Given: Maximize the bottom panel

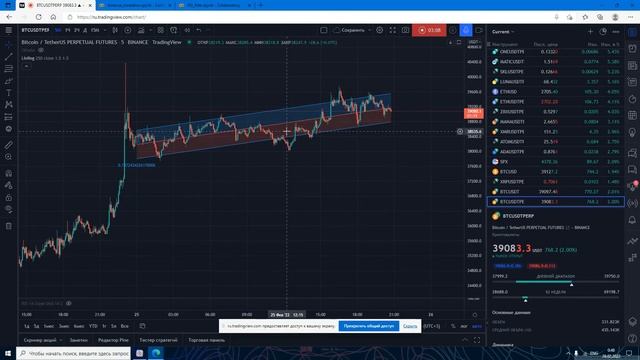Looking at the screenshot, I should pyautogui.click(x=477, y=340).
